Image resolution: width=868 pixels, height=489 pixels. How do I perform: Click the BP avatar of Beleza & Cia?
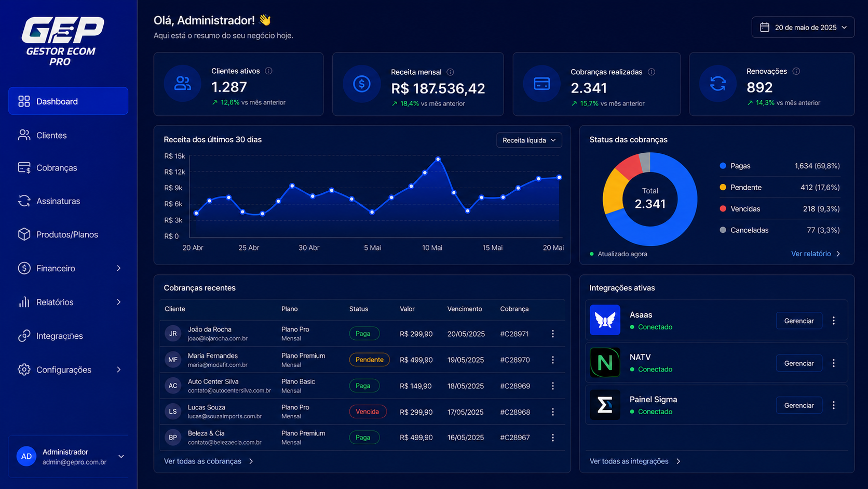coord(173,437)
